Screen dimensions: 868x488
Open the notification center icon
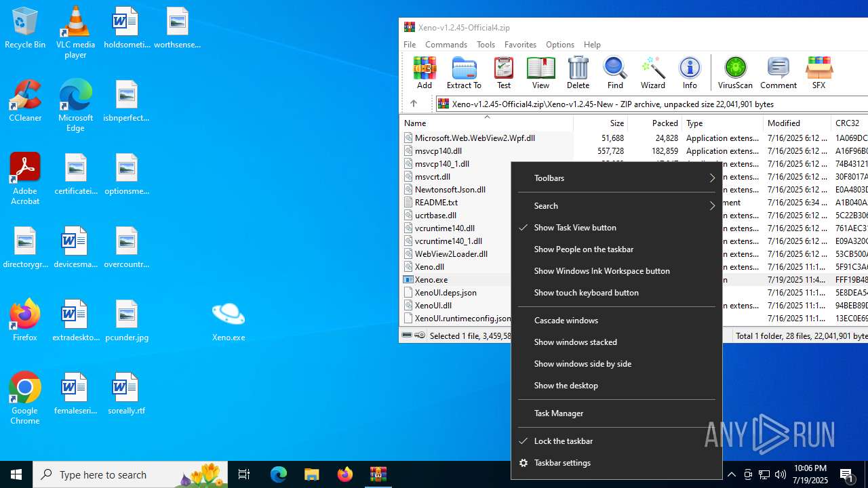pos(848,474)
